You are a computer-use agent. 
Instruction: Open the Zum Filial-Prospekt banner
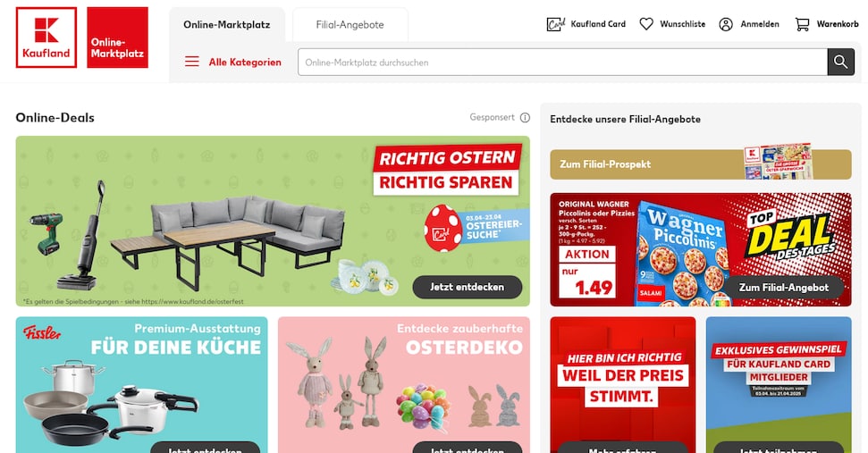(700, 164)
